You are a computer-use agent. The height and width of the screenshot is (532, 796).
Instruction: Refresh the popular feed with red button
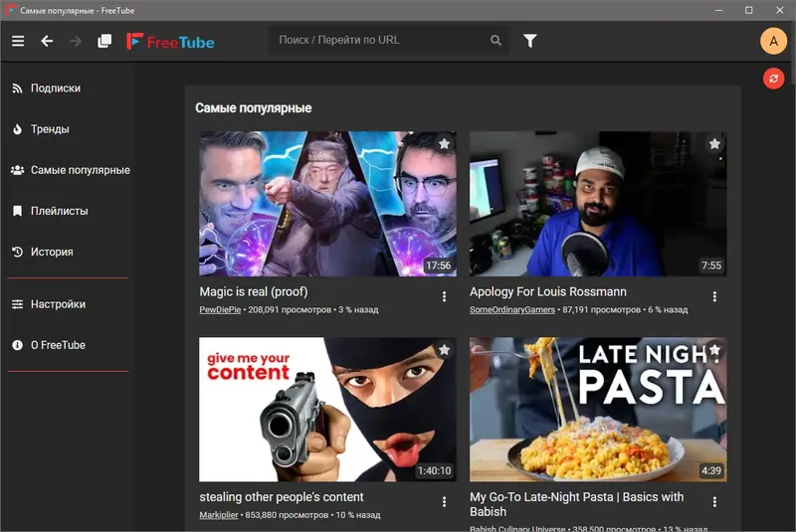(773, 79)
